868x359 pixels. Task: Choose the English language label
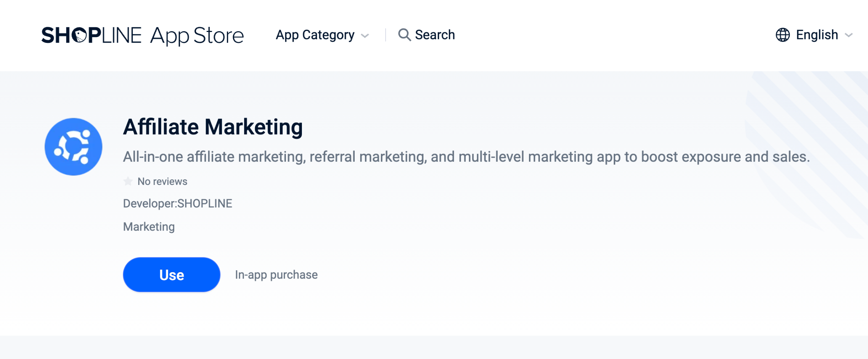coord(817,35)
